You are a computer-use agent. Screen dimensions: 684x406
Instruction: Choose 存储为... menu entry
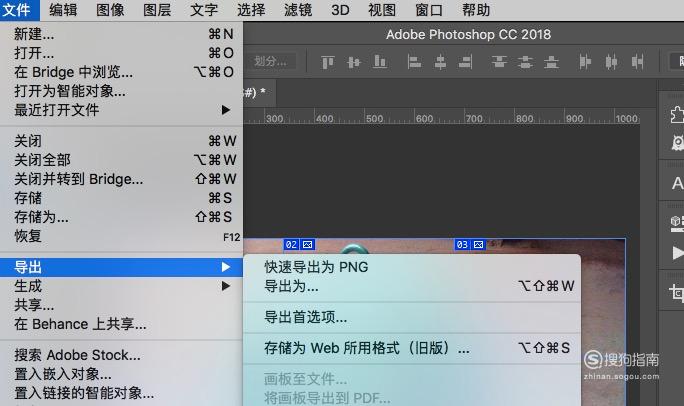(121, 217)
